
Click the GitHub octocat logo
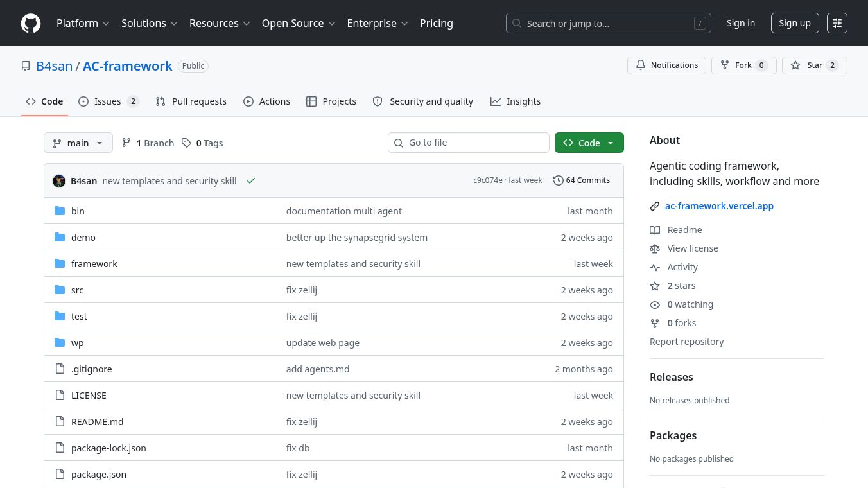point(31,23)
